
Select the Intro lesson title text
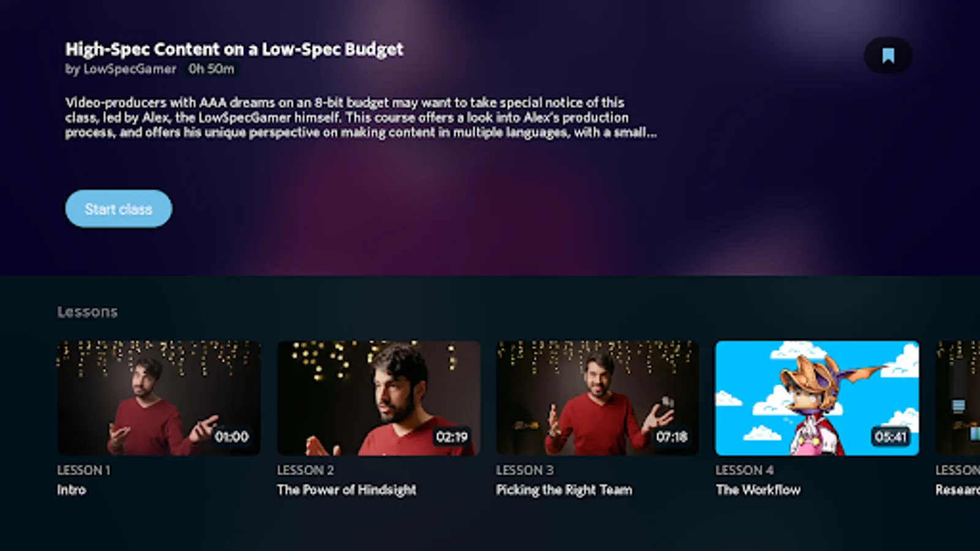point(72,490)
